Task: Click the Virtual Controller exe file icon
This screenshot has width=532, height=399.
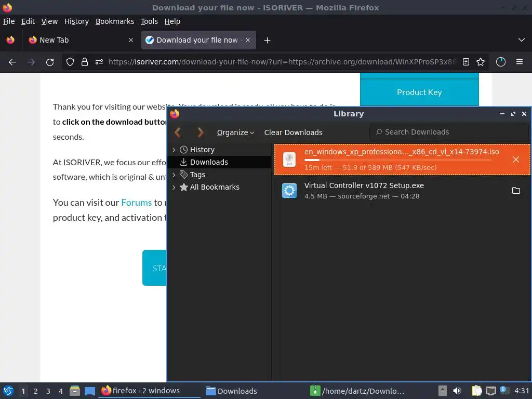Action: pos(289,190)
